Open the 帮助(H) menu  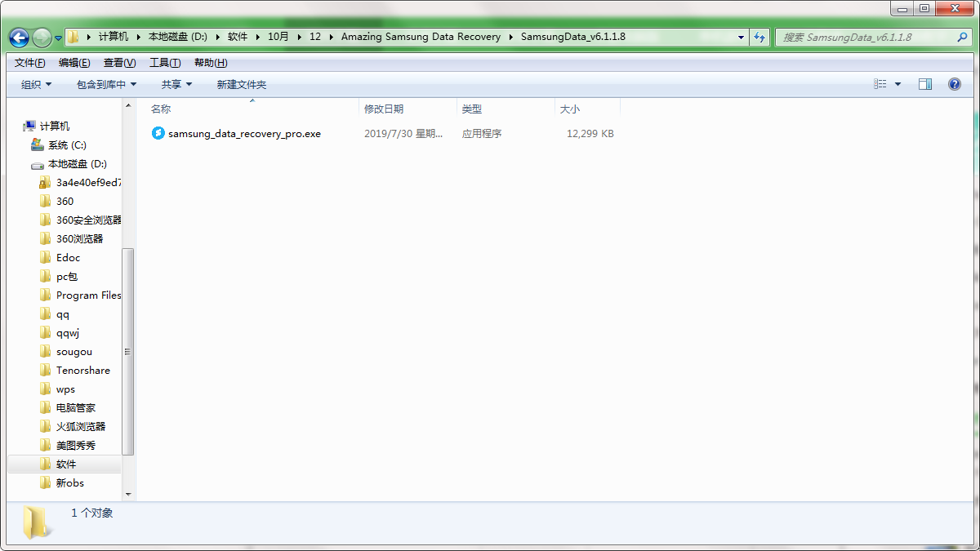[x=211, y=63]
